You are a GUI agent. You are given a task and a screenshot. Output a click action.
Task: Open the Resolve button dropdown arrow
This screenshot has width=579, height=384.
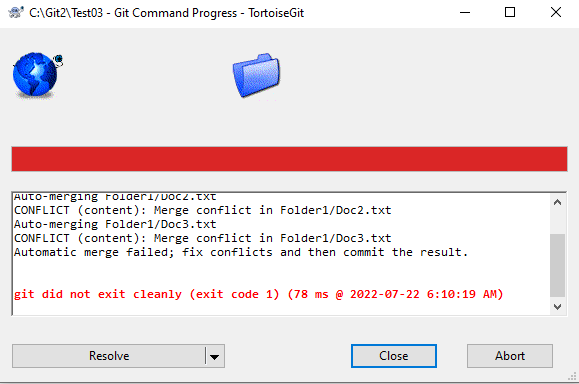click(x=215, y=356)
